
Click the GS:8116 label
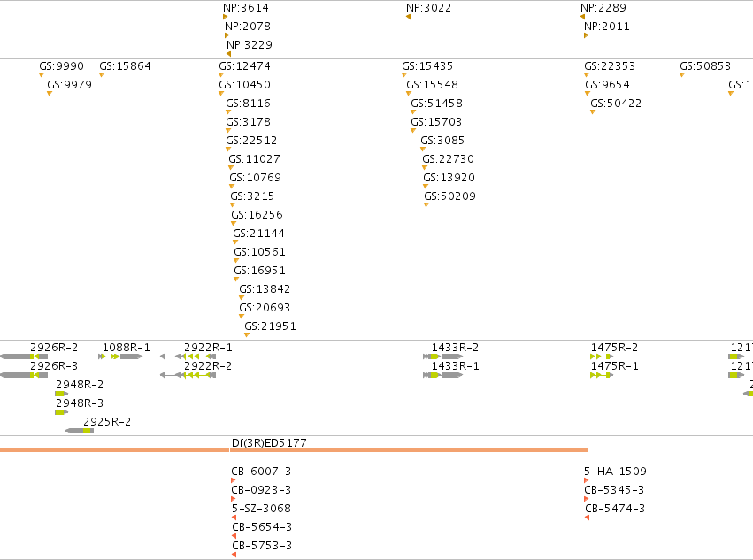coord(249,104)
